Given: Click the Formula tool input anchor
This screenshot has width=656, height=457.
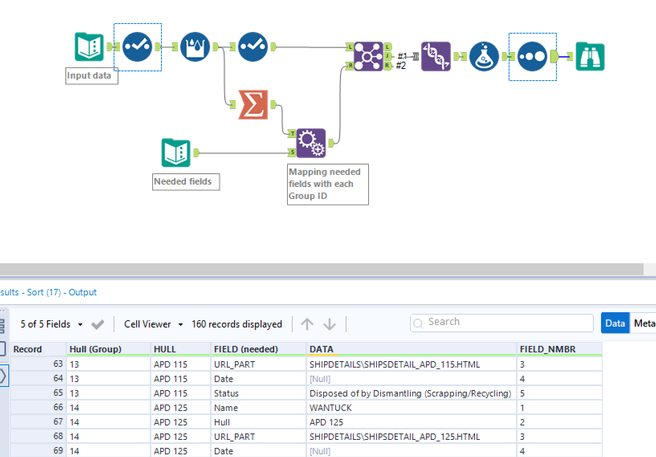Looking at the screenshot, I should click(x=464, y=56).
